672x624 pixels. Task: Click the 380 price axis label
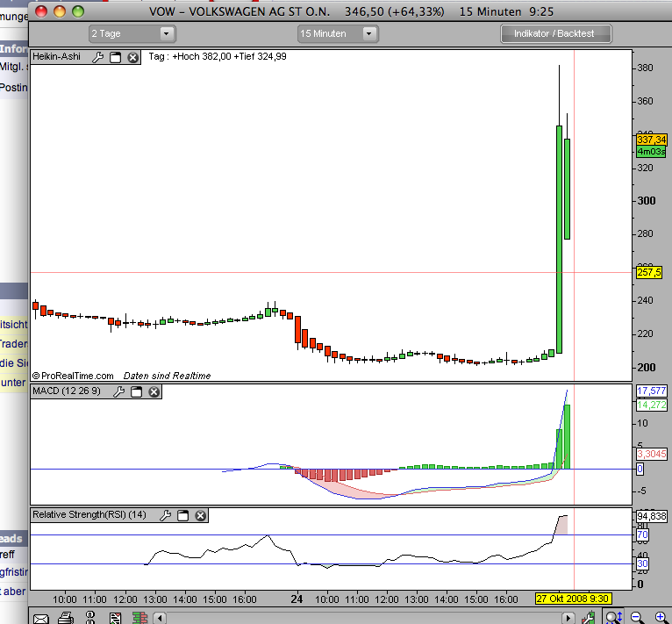645,68
